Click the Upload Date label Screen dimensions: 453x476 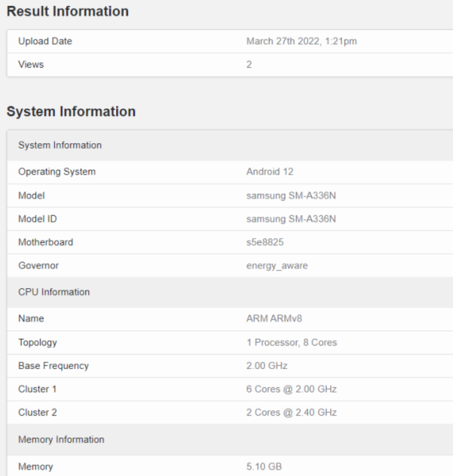45,41
